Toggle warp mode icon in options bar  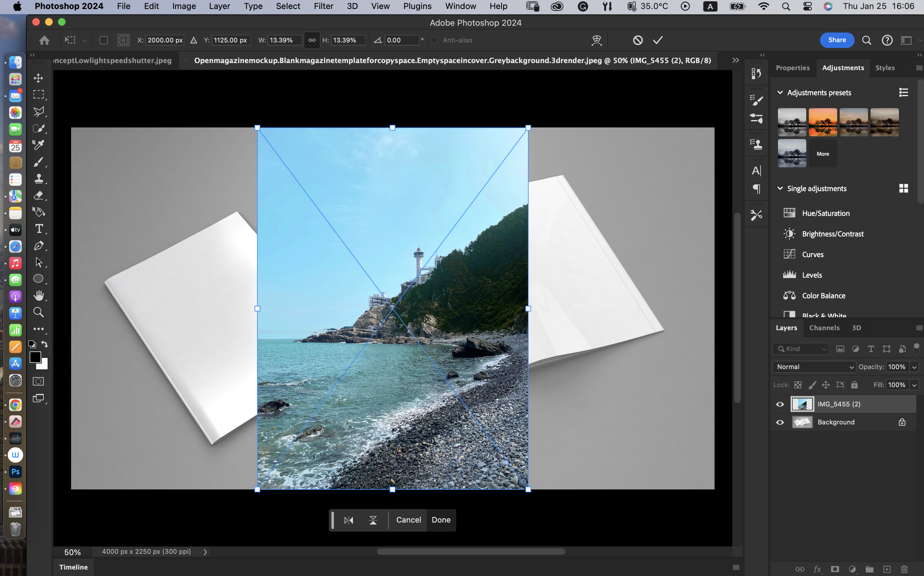tap(596, 40)
